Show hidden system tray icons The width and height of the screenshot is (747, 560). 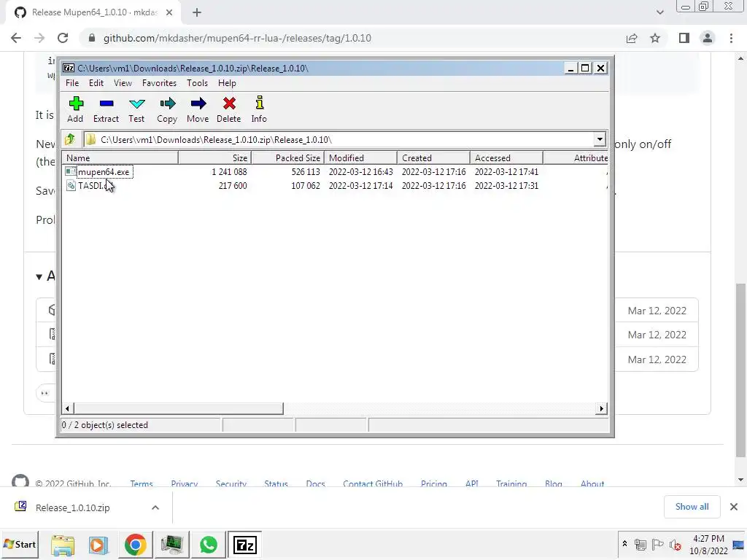tap(624, 544)
